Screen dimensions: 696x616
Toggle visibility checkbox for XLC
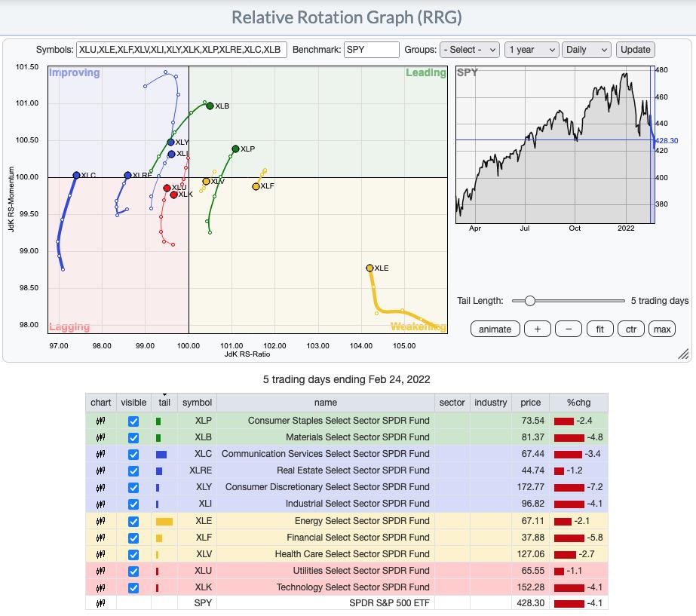tap(133, 455)
